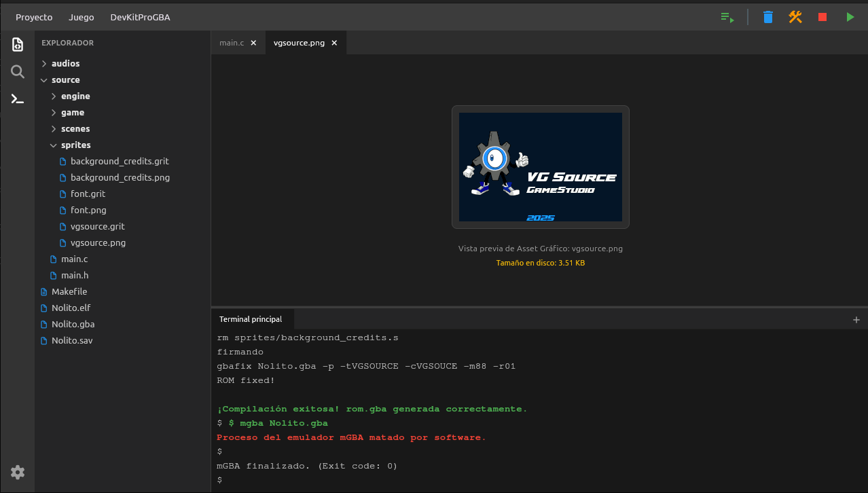Collapse the sprites folder chevron
The height and width of the screenshot is (493, 868).
[x=54, y=145]
